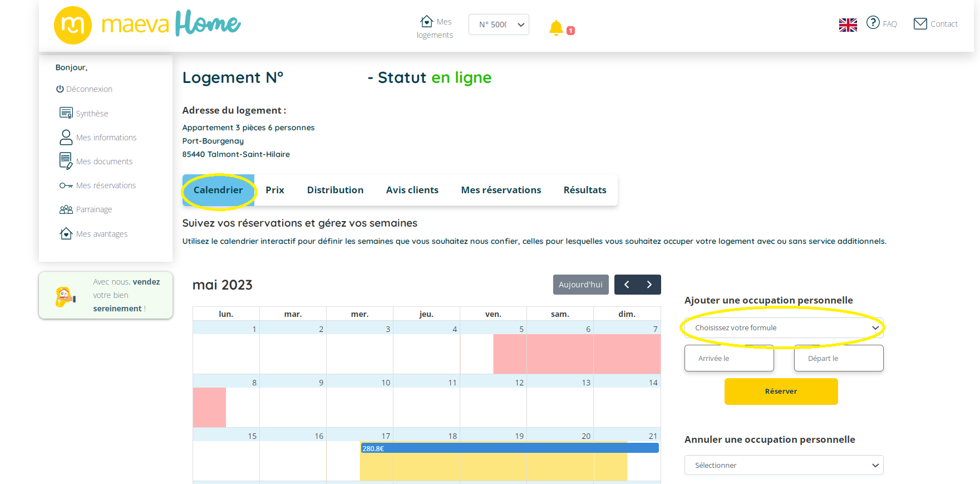This screenshot has width=980, height=484.
Task: Select the 280.8€ booking bar
Action: [x=509, y=448]
